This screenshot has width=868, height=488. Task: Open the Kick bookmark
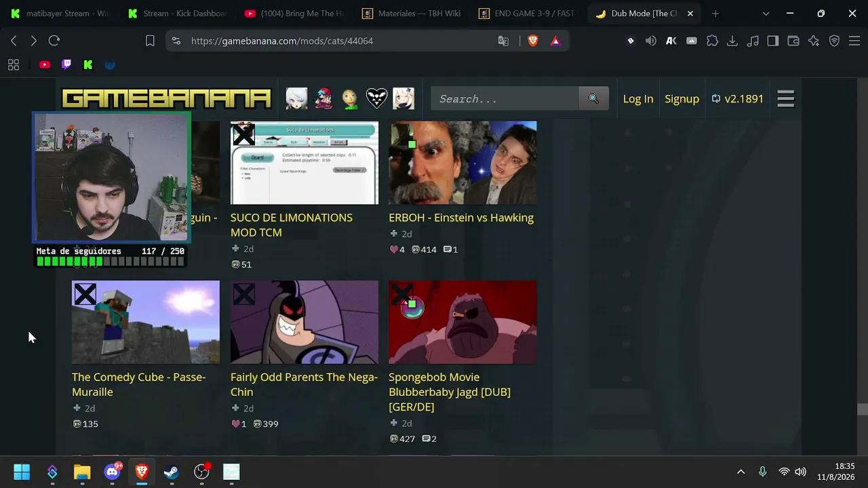[88, 65]
